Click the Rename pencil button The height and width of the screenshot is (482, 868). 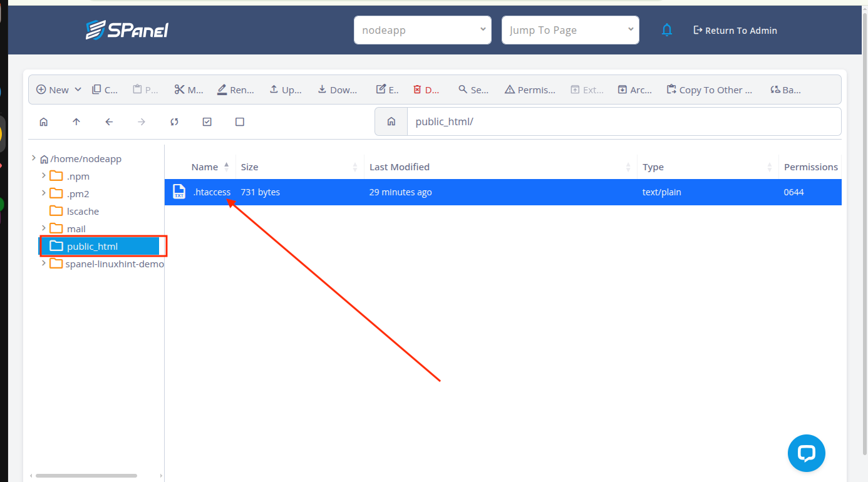pos(235,90)
